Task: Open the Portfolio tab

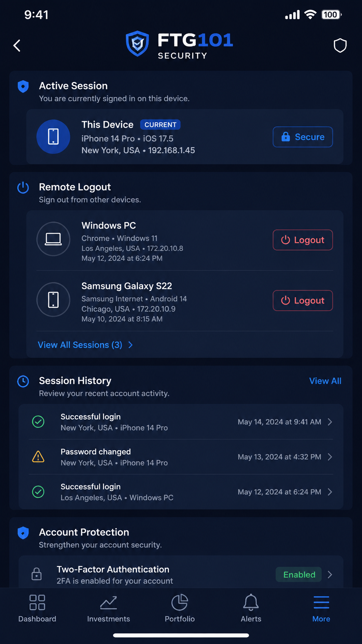Action: pyautogui.click(x=180, y=608)
